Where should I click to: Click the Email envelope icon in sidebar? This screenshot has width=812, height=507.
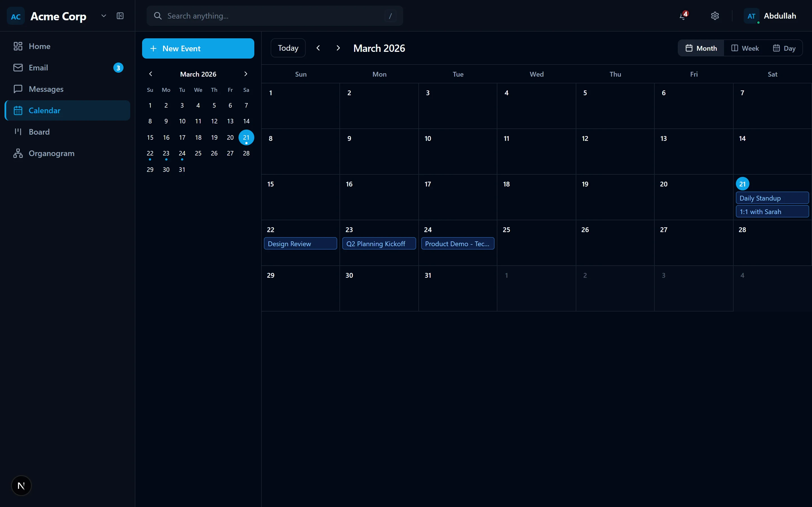click(18, 68)
